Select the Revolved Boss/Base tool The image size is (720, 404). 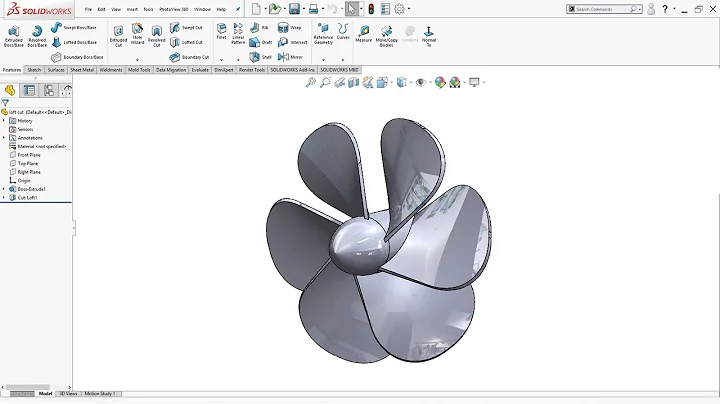click(37, 36)
